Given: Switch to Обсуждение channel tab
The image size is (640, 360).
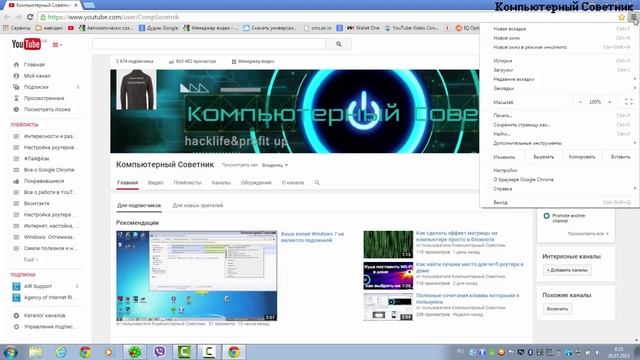Looking at the screenshot, I should pyautogui.click(x=256, y=183).
